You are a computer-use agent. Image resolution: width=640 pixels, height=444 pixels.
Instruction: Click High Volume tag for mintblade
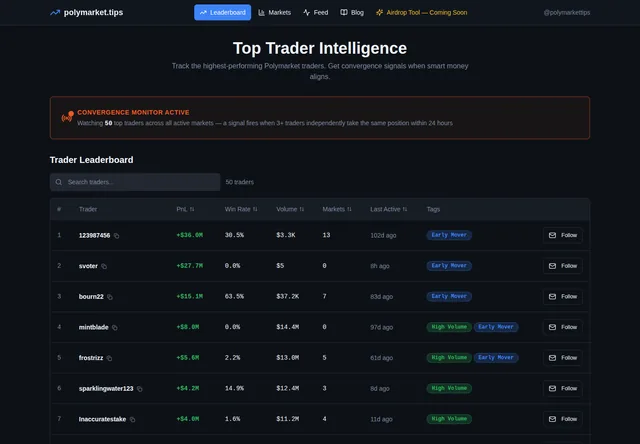(449, 327)
